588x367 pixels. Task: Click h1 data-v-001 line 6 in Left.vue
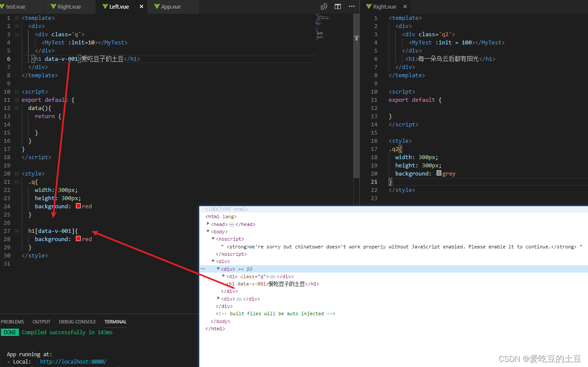point(86,59)
